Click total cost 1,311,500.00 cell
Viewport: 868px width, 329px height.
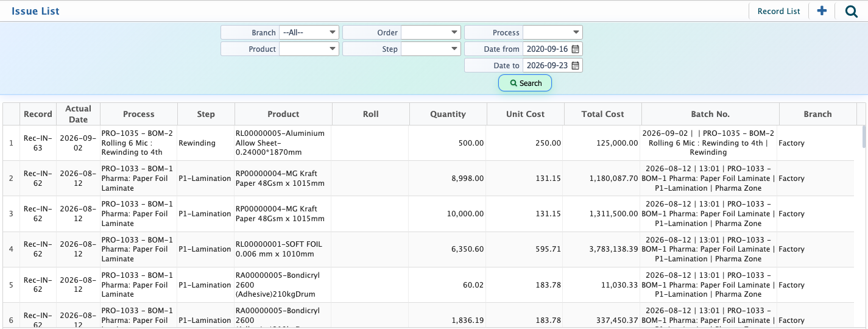pos(602,214)
